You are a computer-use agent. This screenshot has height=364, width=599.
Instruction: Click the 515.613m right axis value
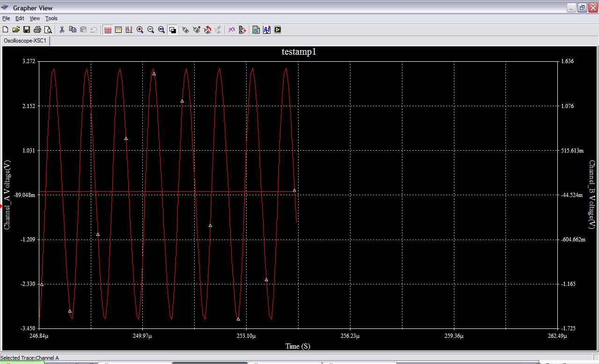(572, 151)
